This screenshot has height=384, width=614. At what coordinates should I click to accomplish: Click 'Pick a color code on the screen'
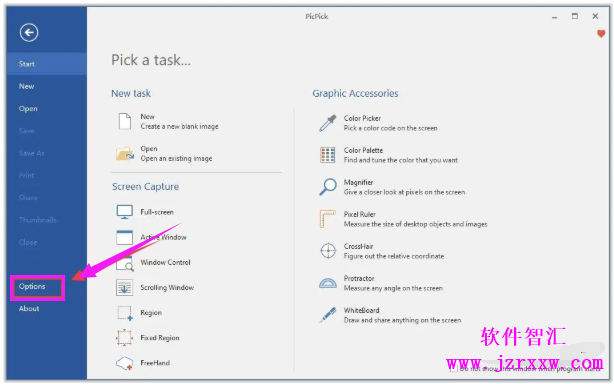(390, 128)
